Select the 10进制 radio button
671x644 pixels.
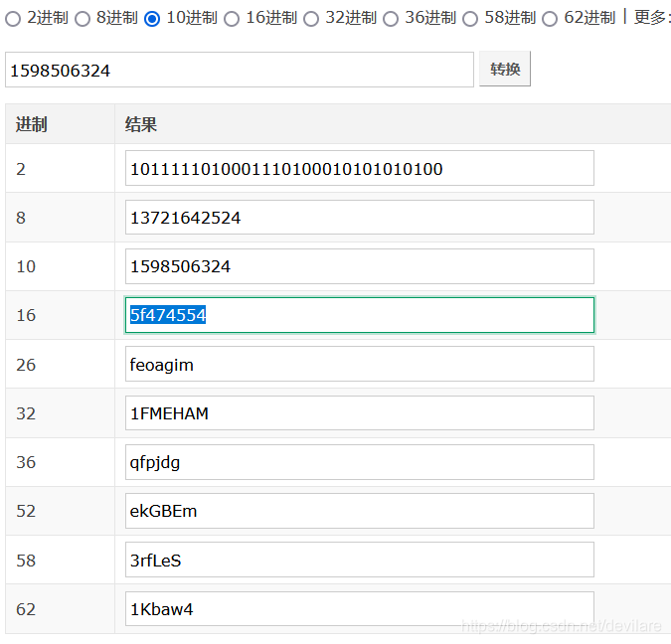[x=152, y=19]
